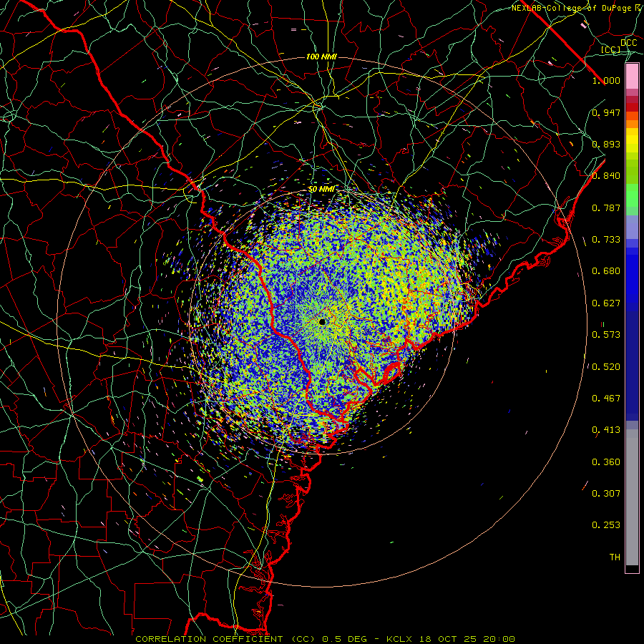Screen dimensions: 644x644
Task: Click the TH threshold label
Action: [615, 557]
